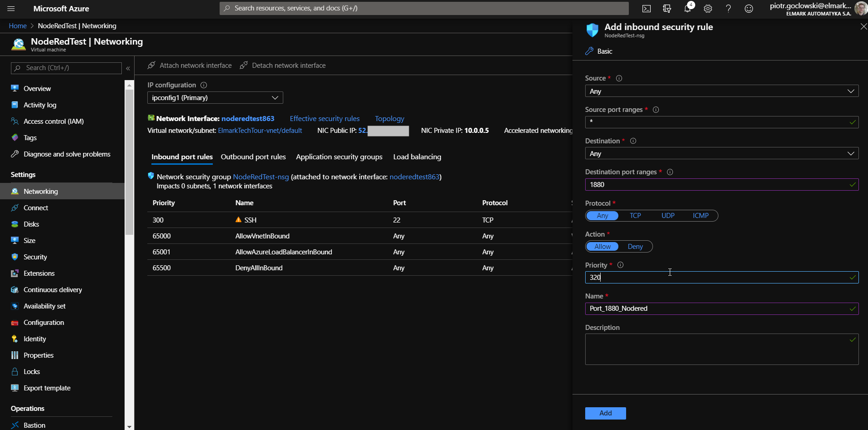Open the notifications bell
Screen dimensions: 868x430
tap(687, 9)
